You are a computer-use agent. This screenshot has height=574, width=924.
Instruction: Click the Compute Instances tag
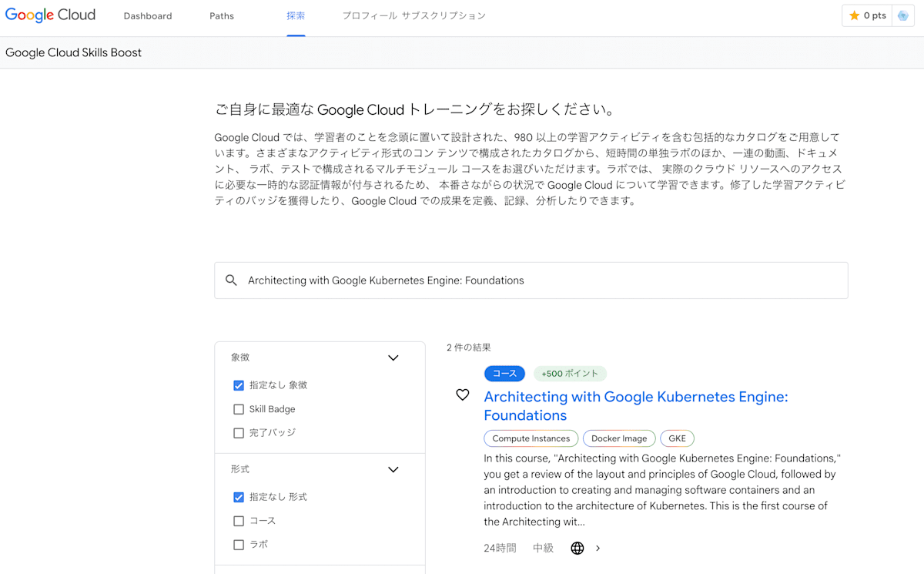531,438
